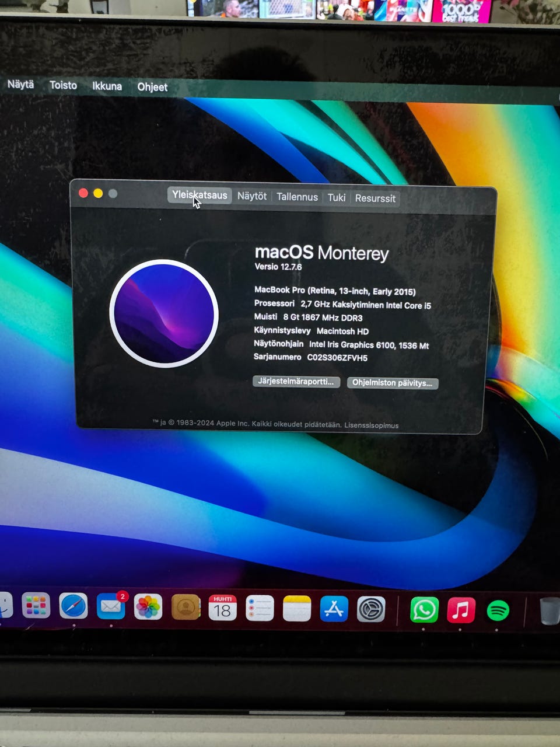Select the Yleiskatsaus tab
This screenshot has width=560, height=747.
point(199,195)
